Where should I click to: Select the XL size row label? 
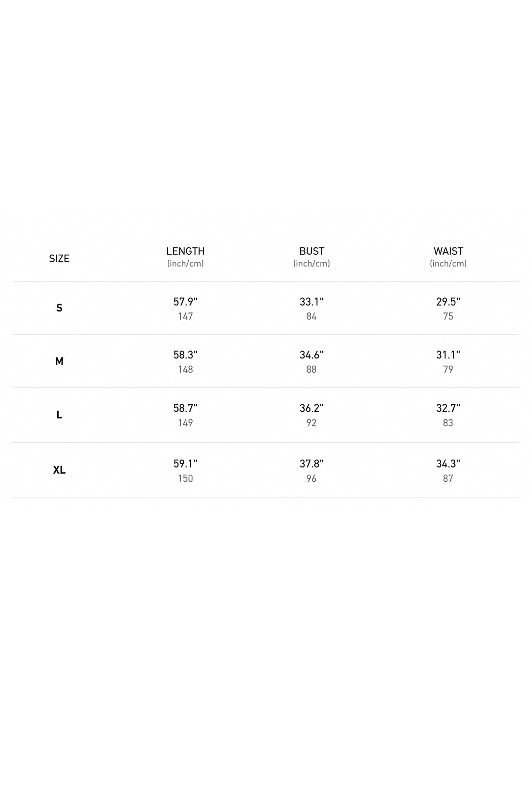click(x=59, y=470)
